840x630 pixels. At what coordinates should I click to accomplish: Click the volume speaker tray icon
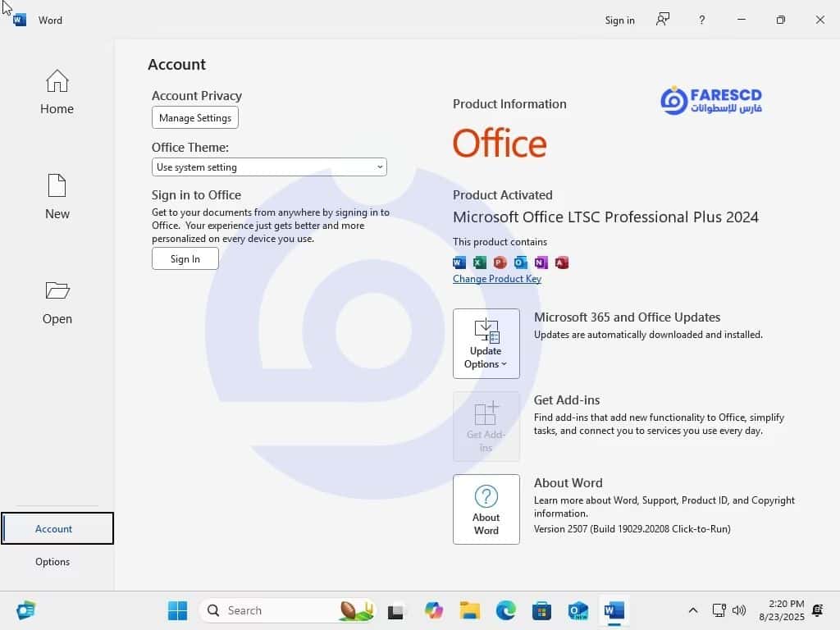click(739, 610)
